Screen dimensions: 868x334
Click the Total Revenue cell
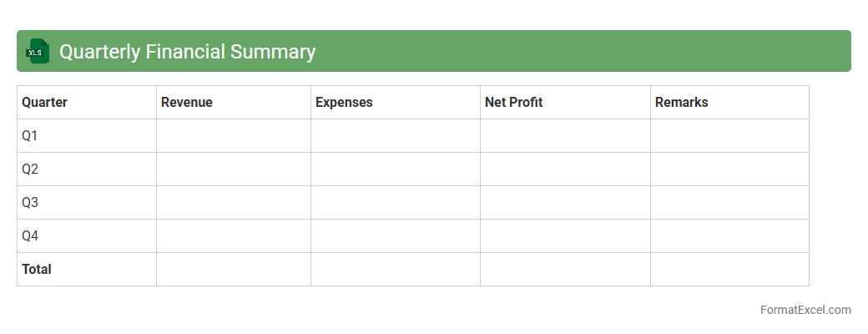click(234, 270)
